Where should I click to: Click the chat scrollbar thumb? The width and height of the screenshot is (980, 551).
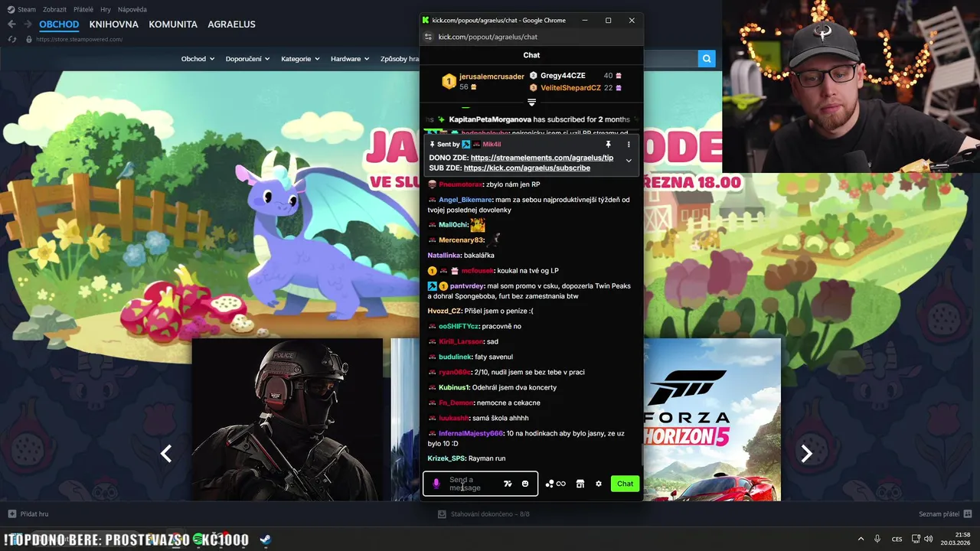coord(642,454)
